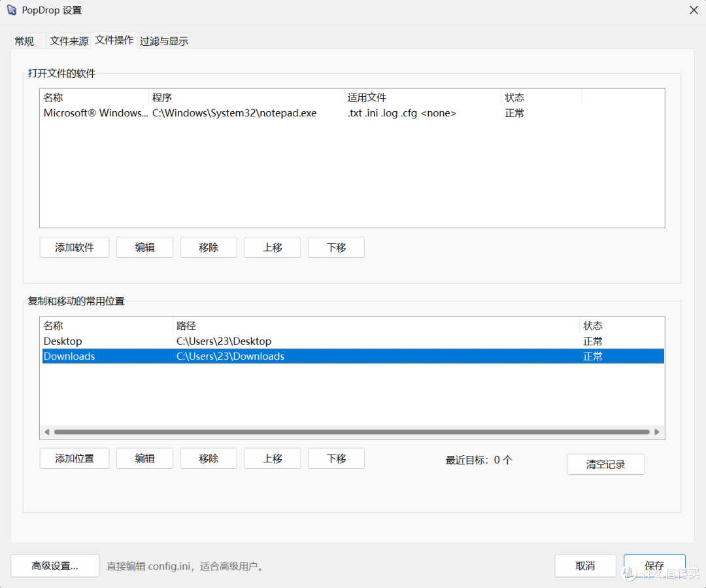This screenshot has width=706, height=588.
Task: Click the horizontal scrollbar left arrow
Action: click(x=47, y=432)
